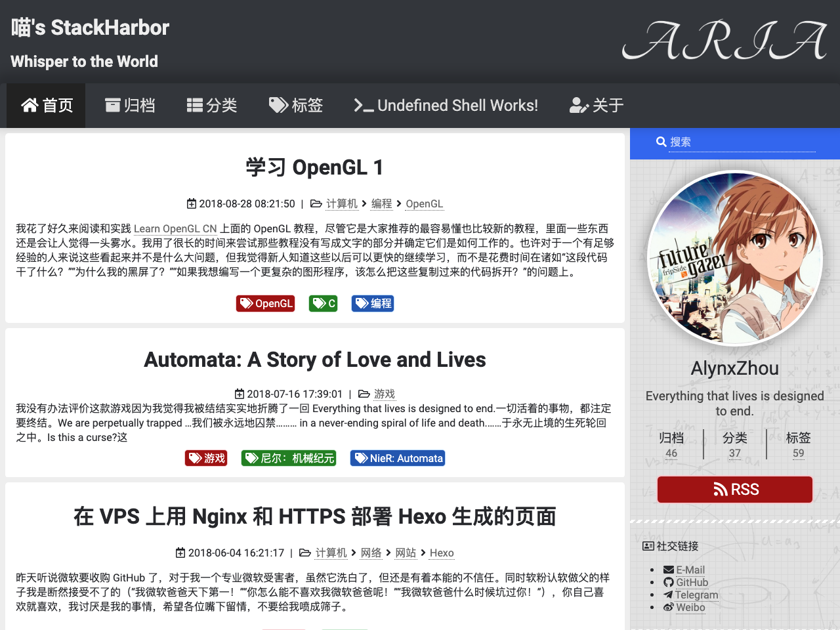Click the 归档 46 counter link
The height and width of the screenshot is (630, 840).
tap(671, 444)
